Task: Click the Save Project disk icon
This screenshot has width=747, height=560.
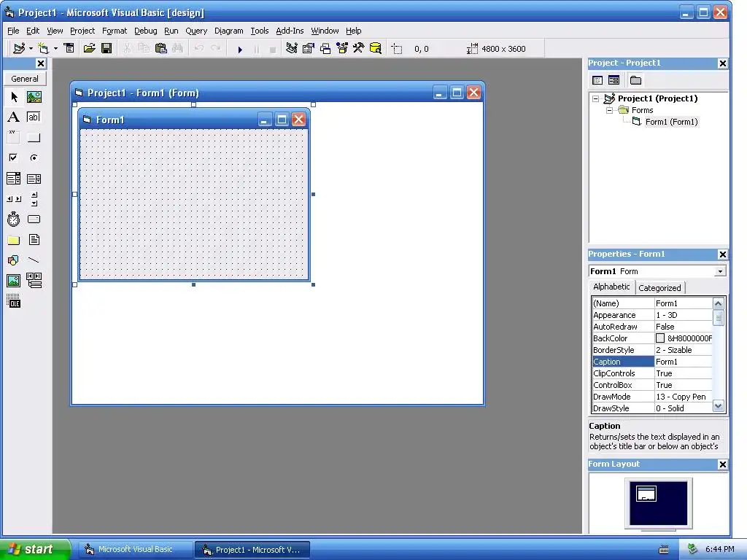Action: coord(107,49)
